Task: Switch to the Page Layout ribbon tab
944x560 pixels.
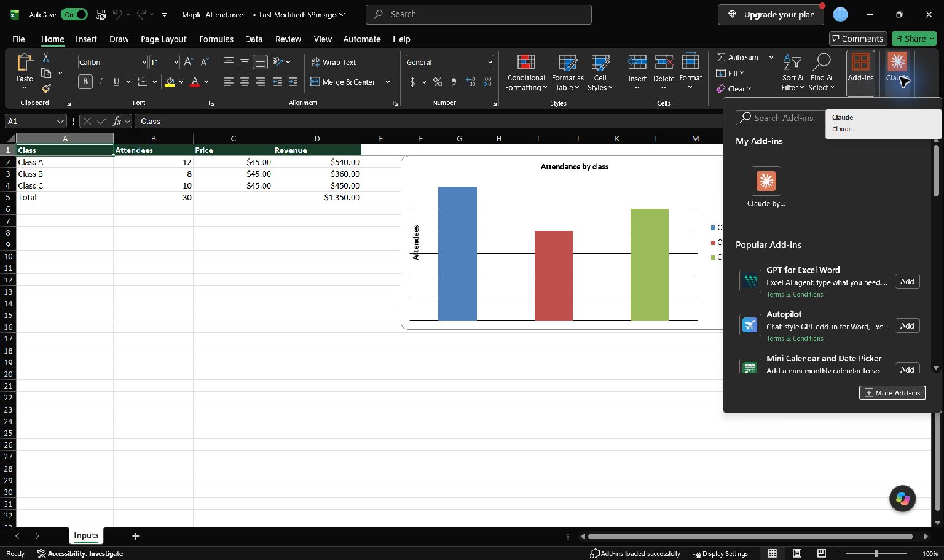Action: (163, 39)
